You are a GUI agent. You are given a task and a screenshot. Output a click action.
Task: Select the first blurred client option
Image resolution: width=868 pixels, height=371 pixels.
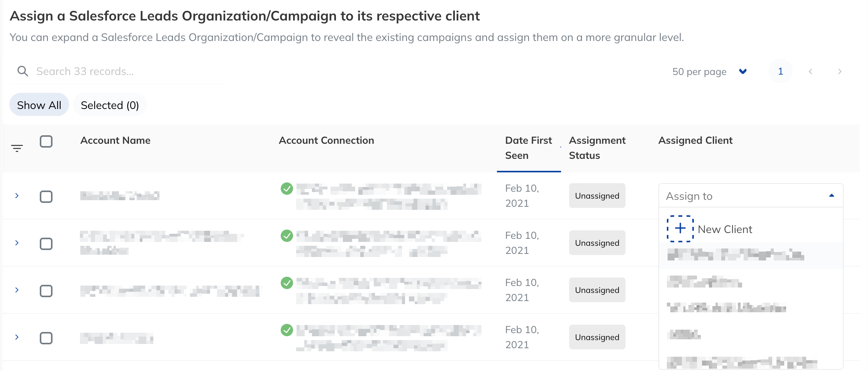point(751,255)
